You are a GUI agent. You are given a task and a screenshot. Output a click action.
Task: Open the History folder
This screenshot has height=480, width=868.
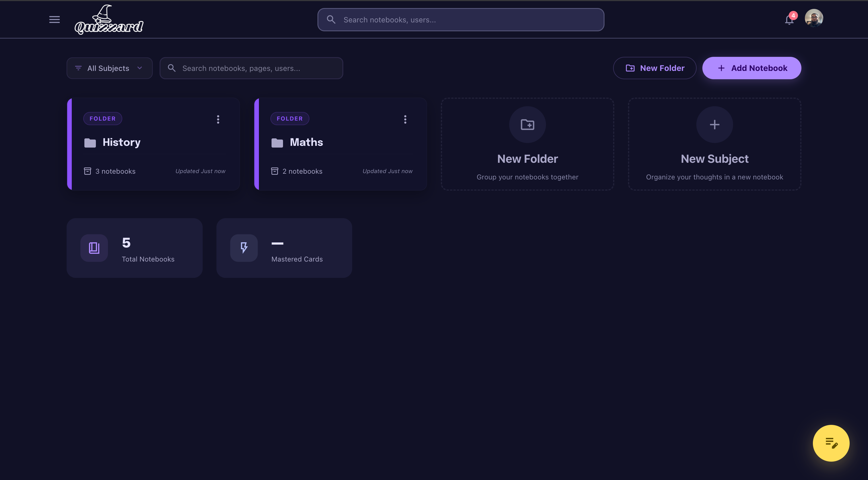click(x=122, y=142)
